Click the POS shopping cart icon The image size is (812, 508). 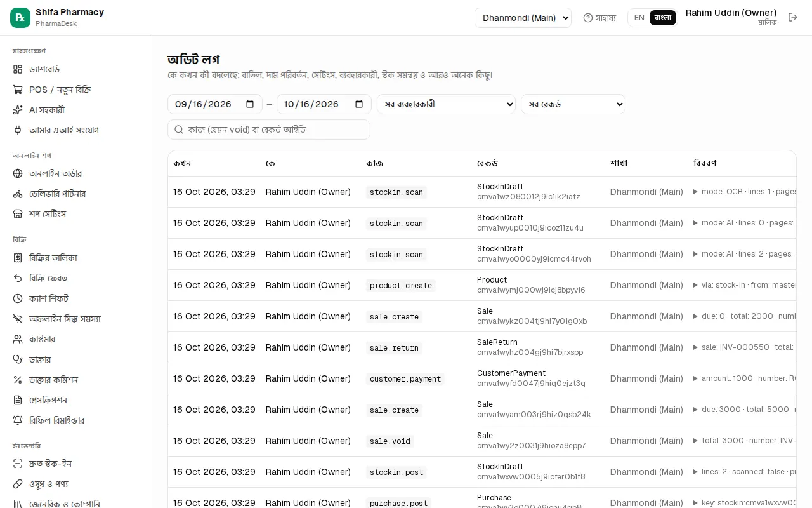click(18, 90)
